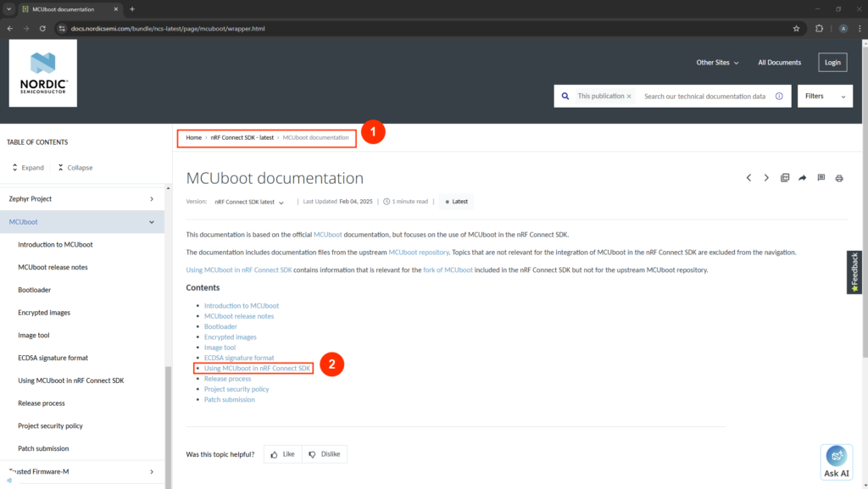Click nRF Connect SDK - latest breadcrumb
The image size is (868, 489).
tap(242, 138)
